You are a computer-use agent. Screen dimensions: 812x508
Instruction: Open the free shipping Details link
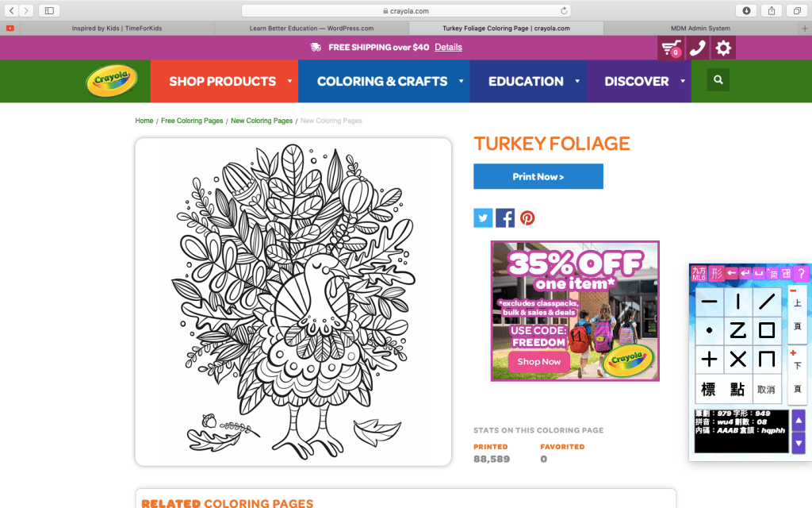[448, 47]
